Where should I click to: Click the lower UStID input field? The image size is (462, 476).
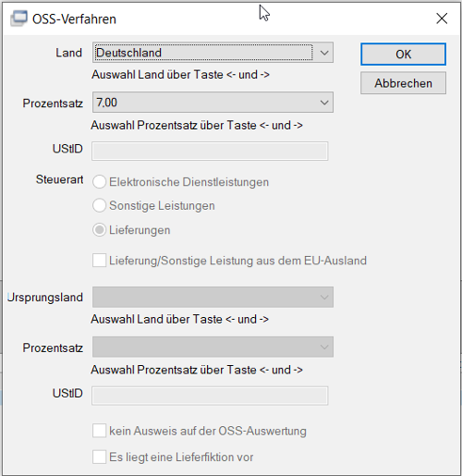210,396
